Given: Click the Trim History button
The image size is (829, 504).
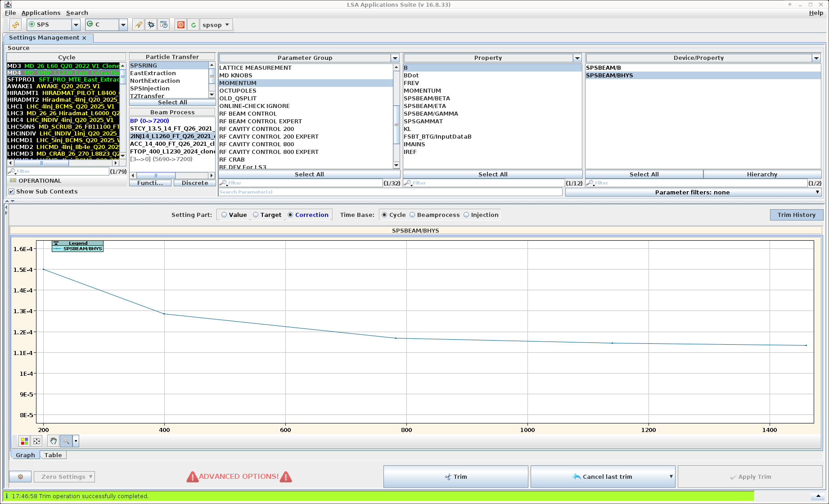Looking at the screenshot, I should click(796, 215).
